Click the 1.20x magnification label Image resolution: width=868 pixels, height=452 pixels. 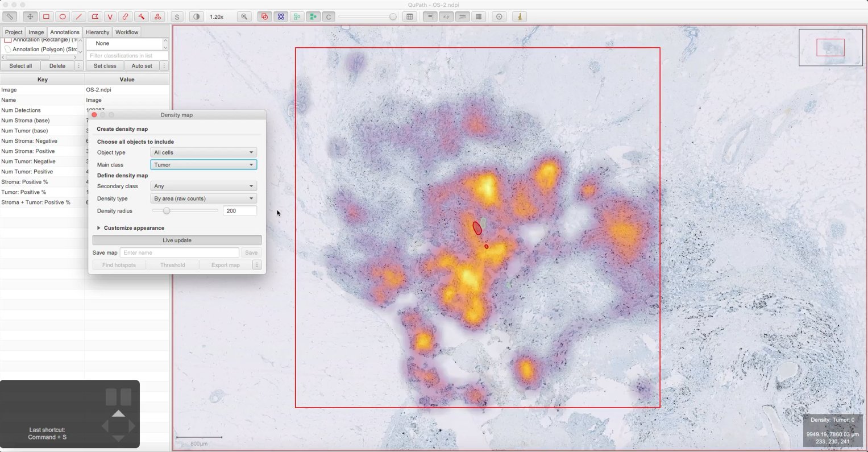pyautogui.click(x=217, y=16)
